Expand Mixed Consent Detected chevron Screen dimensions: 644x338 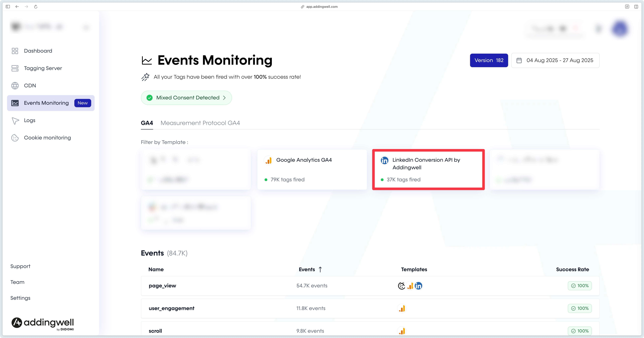pos(224,98)
